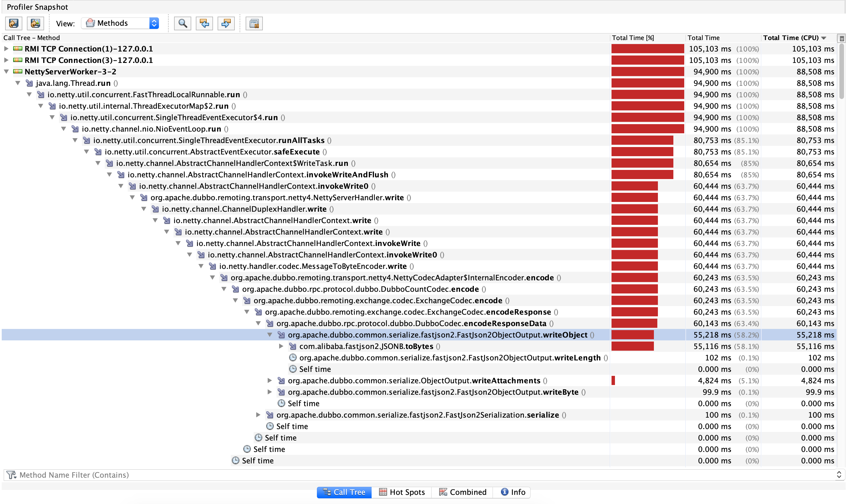
Task: Click the save view as image icon
Action: click(x=35, y=23)
